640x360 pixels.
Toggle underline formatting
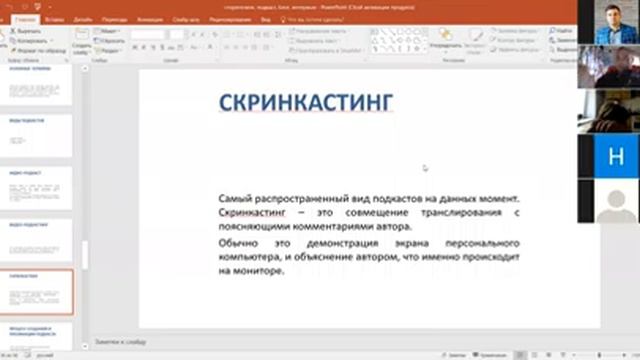click(153, 48)
